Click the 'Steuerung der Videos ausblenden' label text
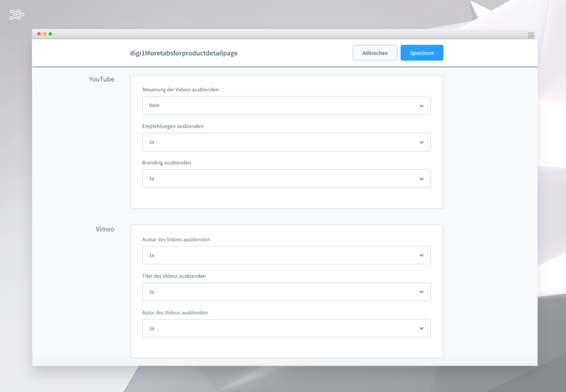566x392 pixels. pos(180,90)
